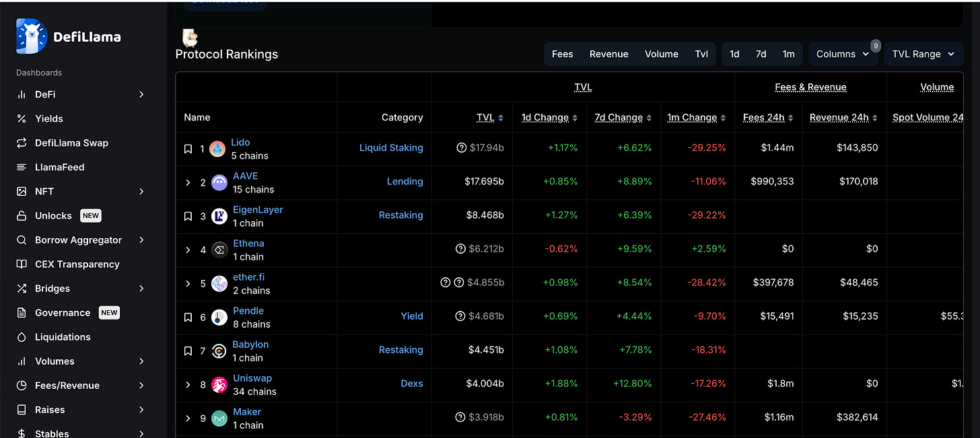Click the Maker protocol logo
Image resolution: width=980 pixels, height=438 pixels.
pyautogui.click(x=219, y=418)
